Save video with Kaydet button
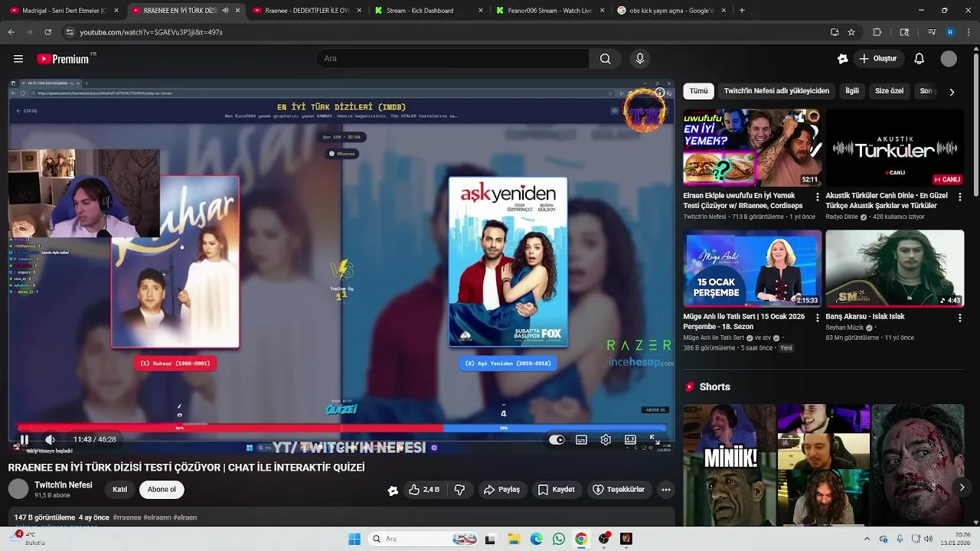 coord(556,490)
